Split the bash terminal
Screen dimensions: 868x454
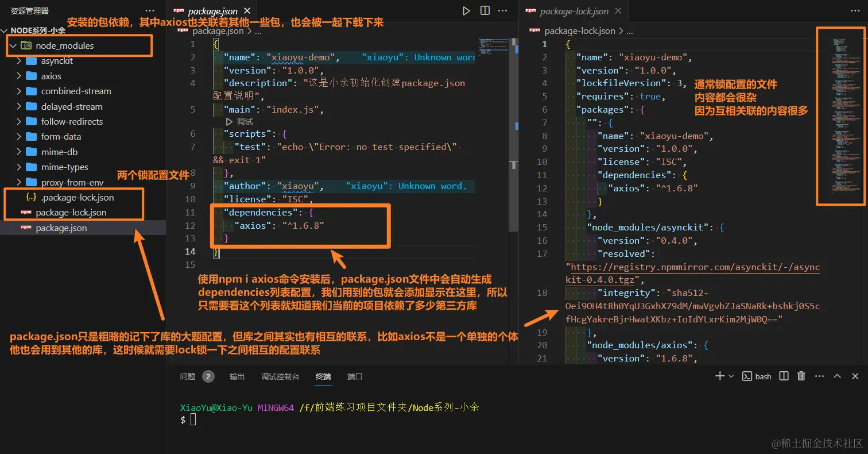(784, 376)
